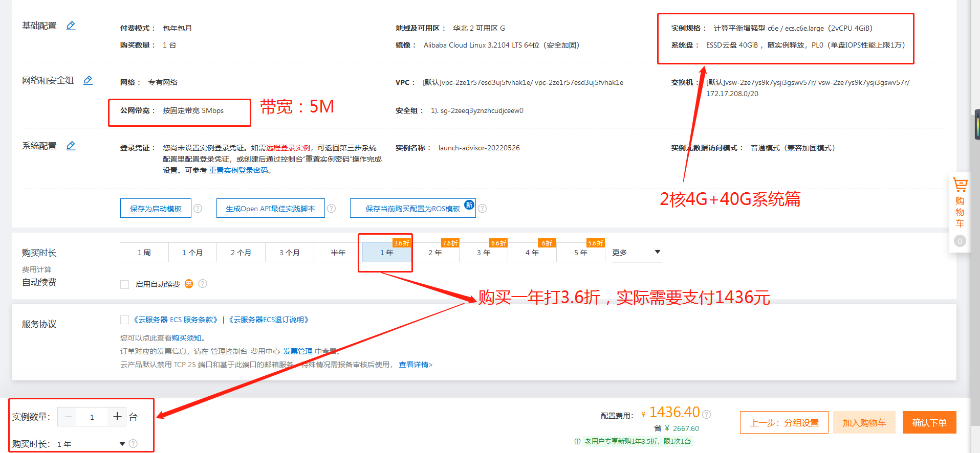Click instance name launch-advisor-20220526
This screenshot has width=980, height=453.
coord(479,148)
